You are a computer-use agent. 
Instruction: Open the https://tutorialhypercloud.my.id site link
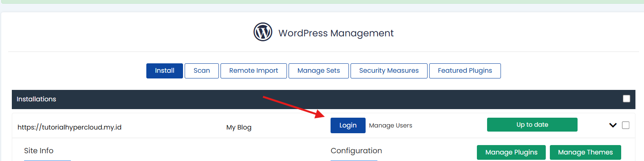click(69, 127)
